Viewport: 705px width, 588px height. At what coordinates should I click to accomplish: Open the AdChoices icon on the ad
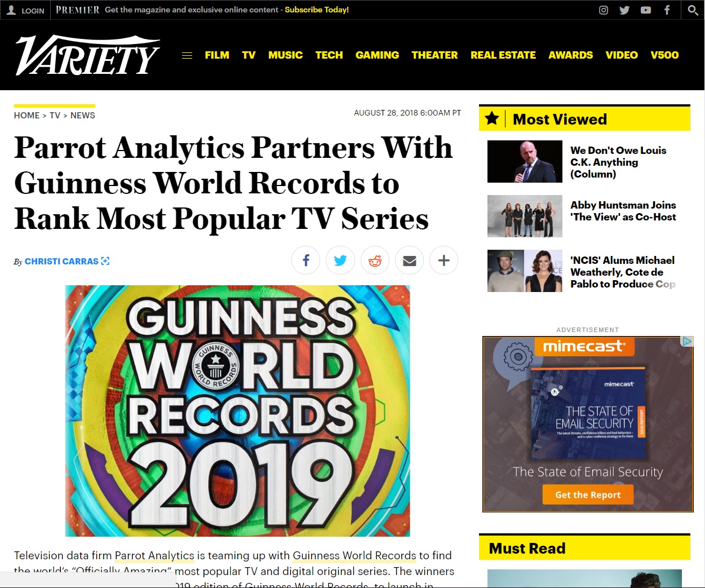[x=687, y=340]
